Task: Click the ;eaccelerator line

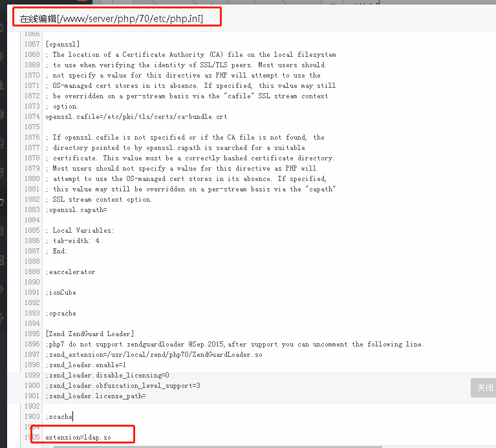Action: 70,272
